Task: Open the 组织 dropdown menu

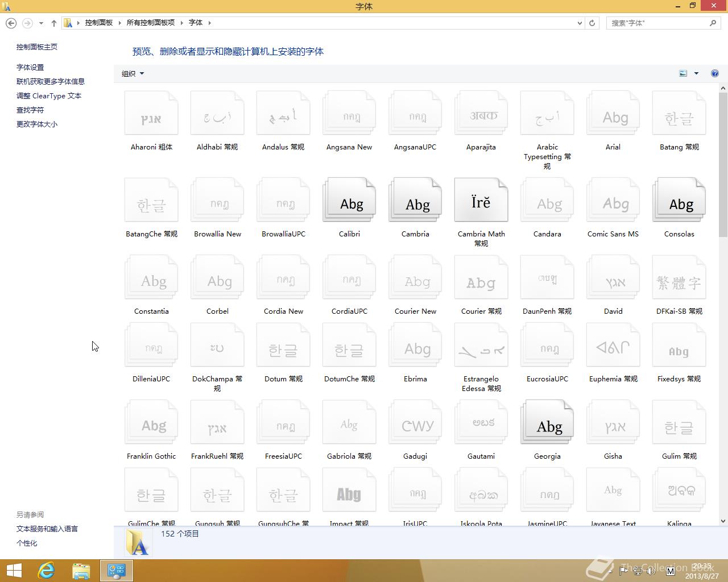Action: point(133,73)
